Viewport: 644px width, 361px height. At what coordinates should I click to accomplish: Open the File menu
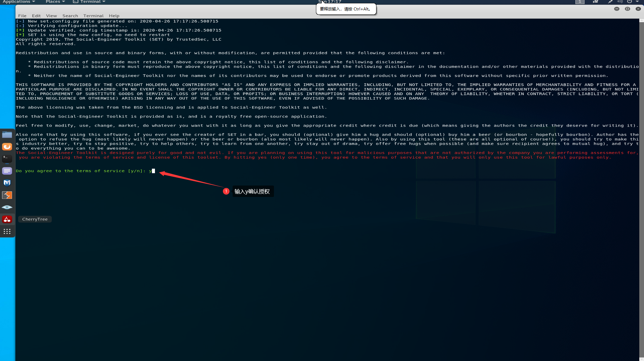[x=22, y=16]
